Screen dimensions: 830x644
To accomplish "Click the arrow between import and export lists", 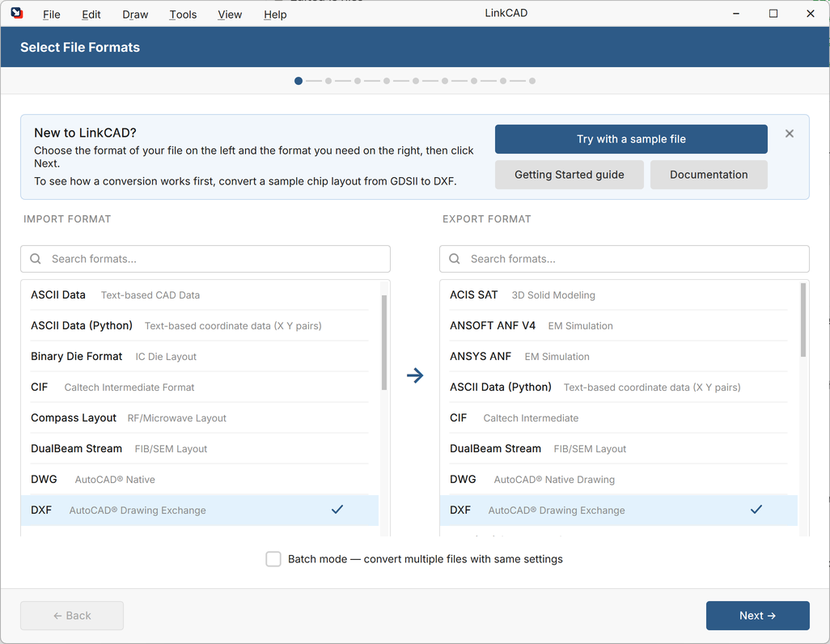I will coord(415,375).
